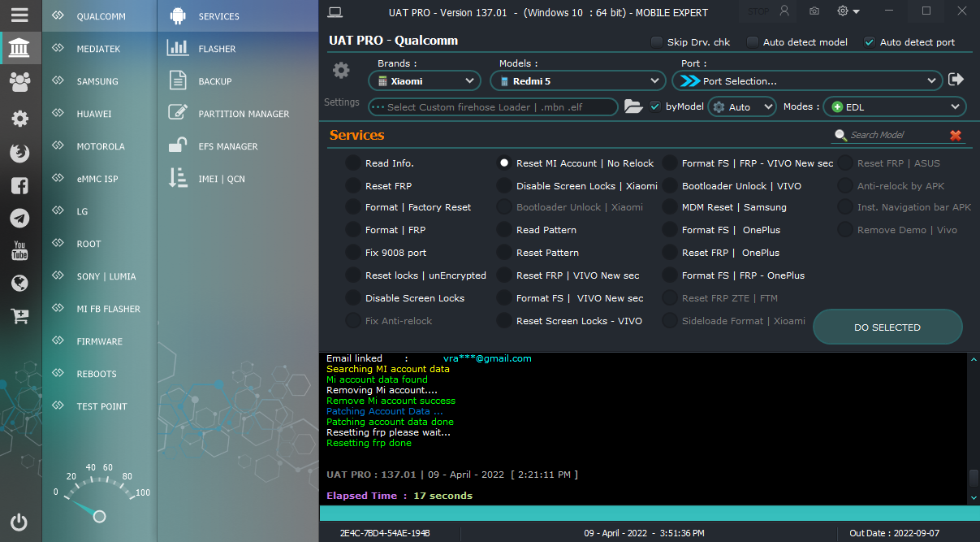The image size is (980, 542).
Task: Select Reset Screen Locks - VIVO option
Action: tap(504, 321)
